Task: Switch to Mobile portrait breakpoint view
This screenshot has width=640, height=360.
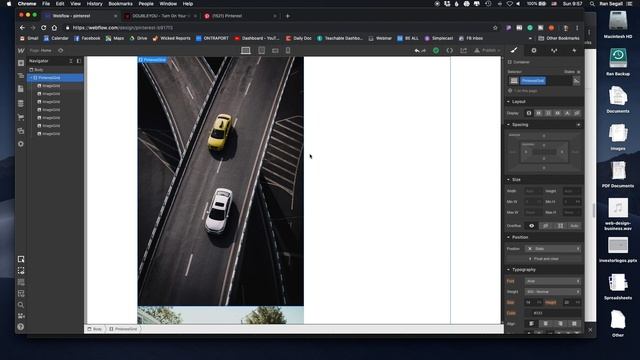Action: click(288, 51)
